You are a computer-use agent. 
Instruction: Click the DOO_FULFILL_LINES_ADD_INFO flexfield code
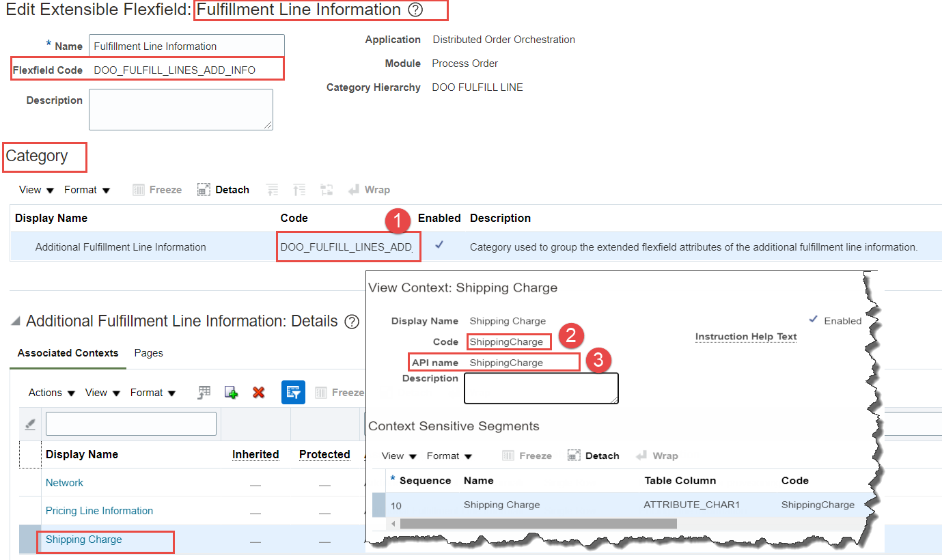click(175, 70)
